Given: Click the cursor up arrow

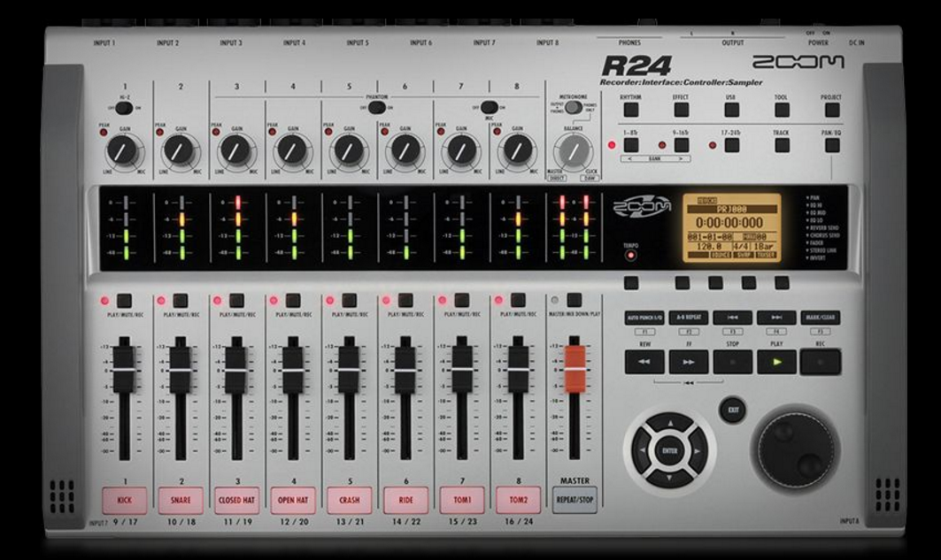Looking at the screenshot, I should [670, 425].
